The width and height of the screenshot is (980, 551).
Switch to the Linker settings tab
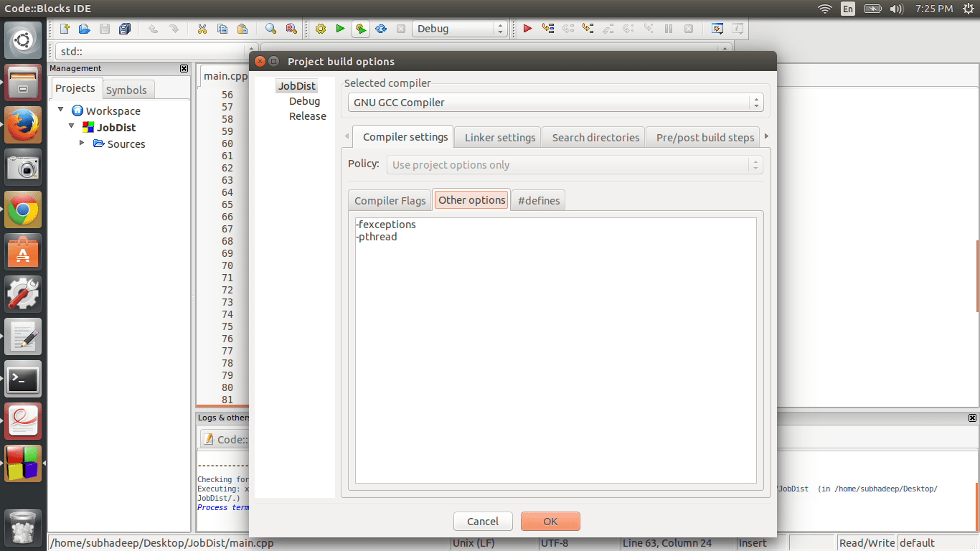[x=500, y=137]
